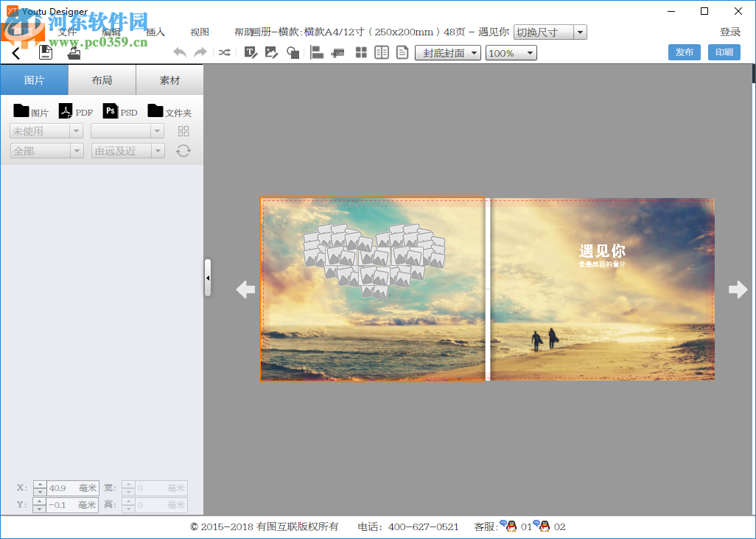Viewport: 756px width, 539px height.
Task: Open the 文件夹 folder import icon
Action: click(155, 111)
